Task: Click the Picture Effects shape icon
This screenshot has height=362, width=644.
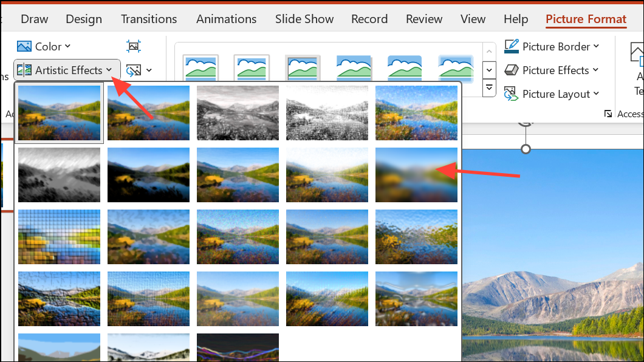Action: (x=512, y=70)
